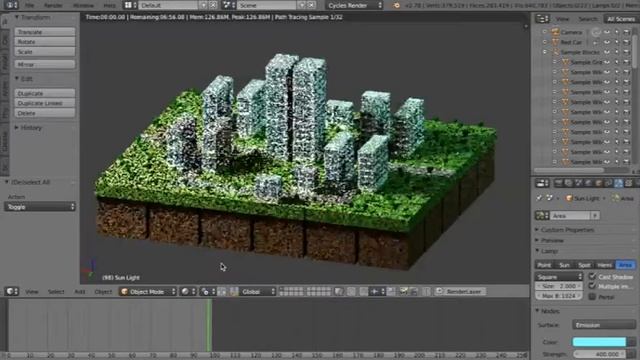Open the properties editor type selector
The image size is (640, 360).
point(542,183)
